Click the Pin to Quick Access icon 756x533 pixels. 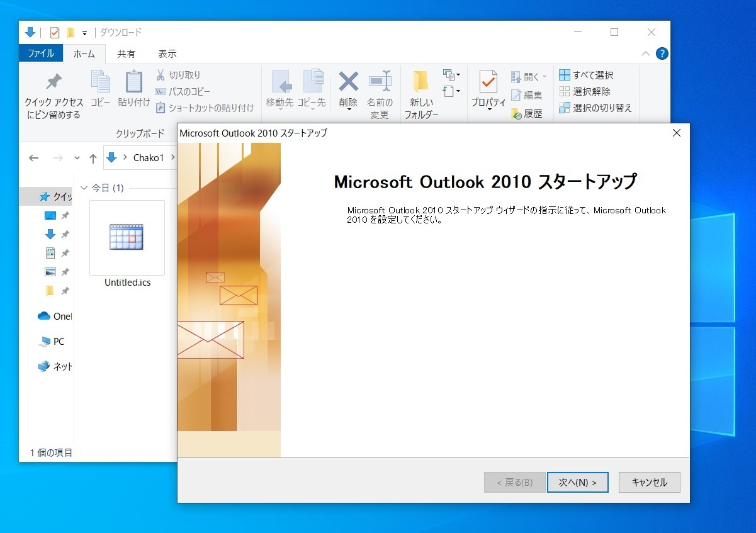[x=54, y=82]
